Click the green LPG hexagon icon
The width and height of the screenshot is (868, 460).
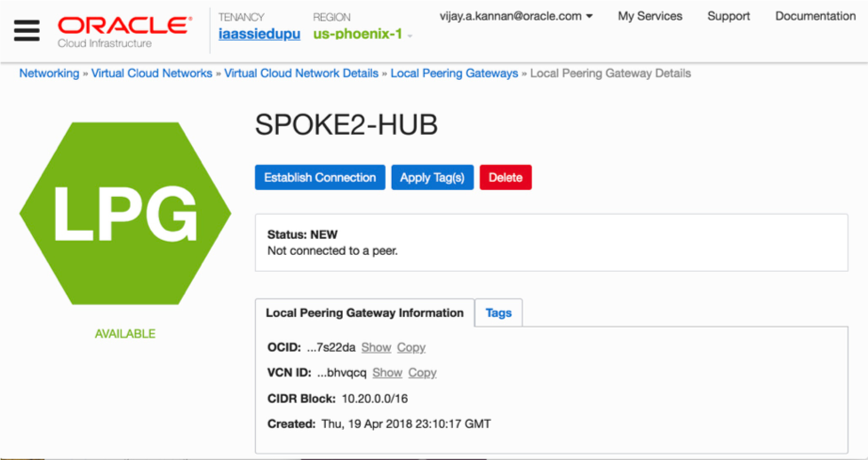tap(125, 213)
